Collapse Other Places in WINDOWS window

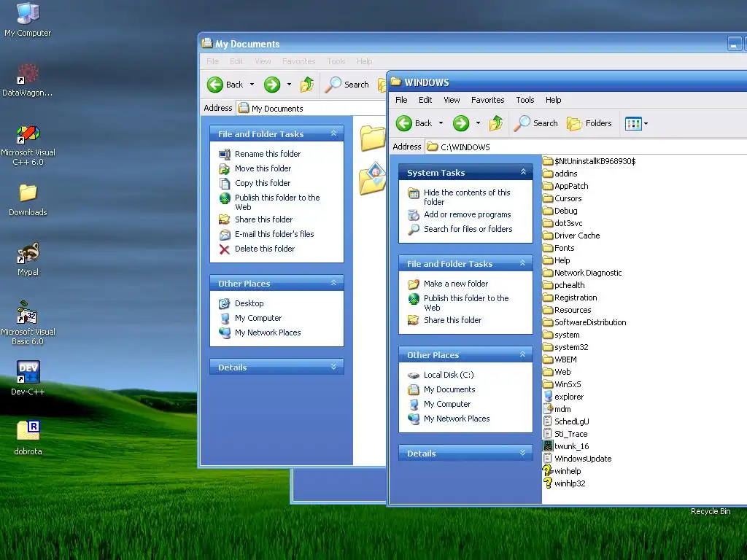pos(522,354)
